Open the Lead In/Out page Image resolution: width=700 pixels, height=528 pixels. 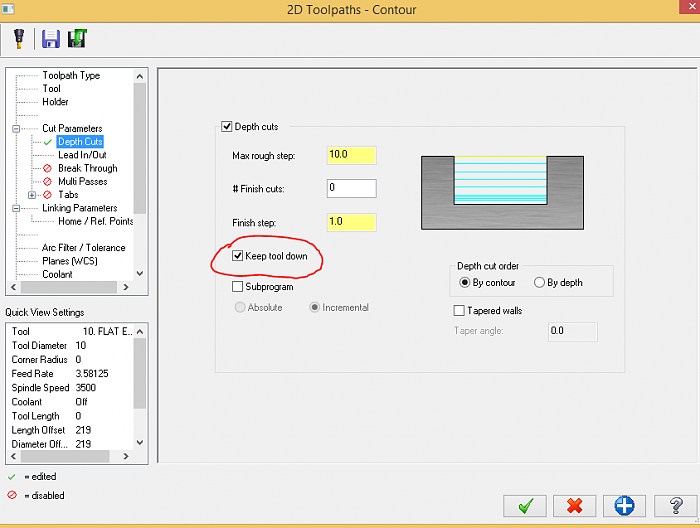pyautogui.click(x=82, y=155)
